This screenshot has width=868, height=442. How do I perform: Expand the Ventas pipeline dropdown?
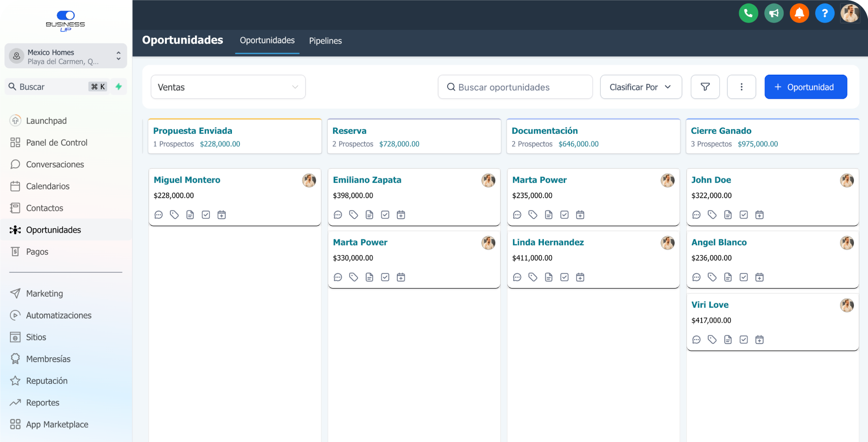(228, 87)
